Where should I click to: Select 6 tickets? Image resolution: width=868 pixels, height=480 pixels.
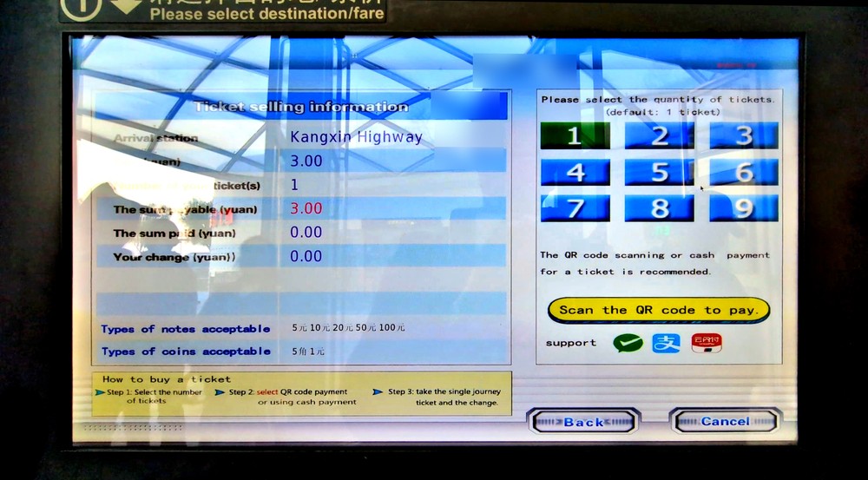pos(743,172)
